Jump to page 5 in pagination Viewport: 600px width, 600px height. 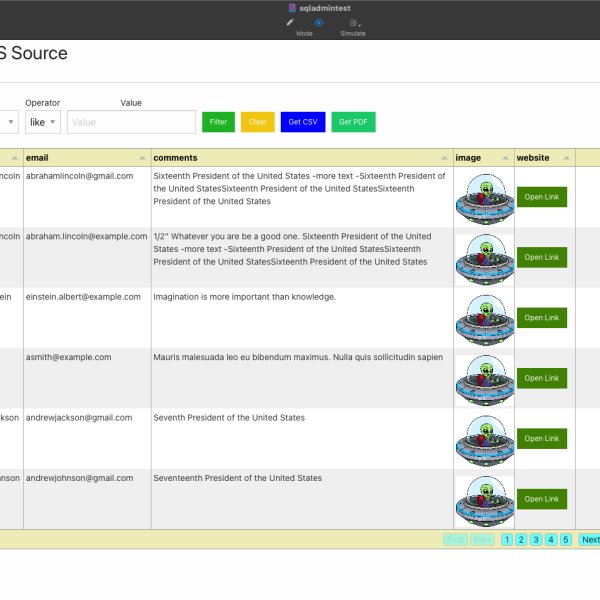pyautogui.click(x=565, y=540)
